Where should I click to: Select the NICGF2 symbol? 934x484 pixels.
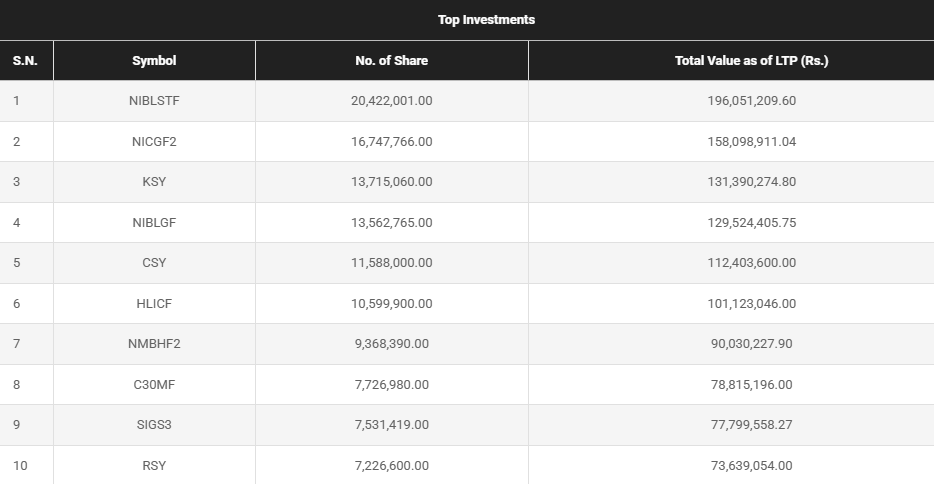pyautogui.click(x=154, y=142)
